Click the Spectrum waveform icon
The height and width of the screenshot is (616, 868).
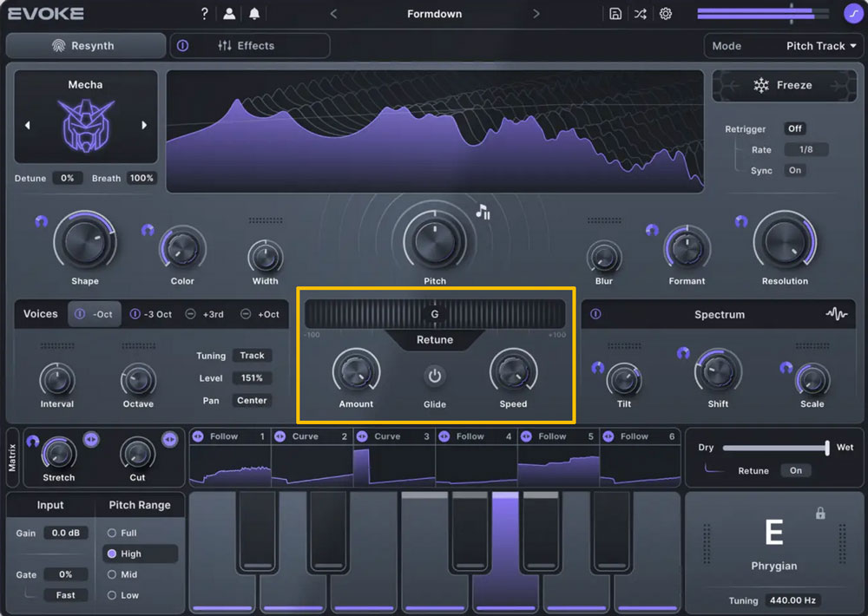pos(836,314)
